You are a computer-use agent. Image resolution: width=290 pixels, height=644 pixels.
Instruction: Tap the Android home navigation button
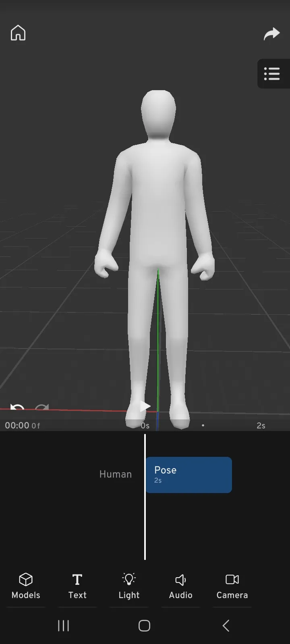coord(144,625)
